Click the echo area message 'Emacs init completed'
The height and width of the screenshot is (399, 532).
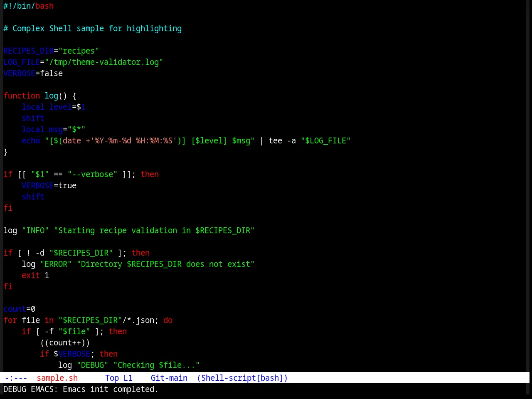tap(111, 389)
